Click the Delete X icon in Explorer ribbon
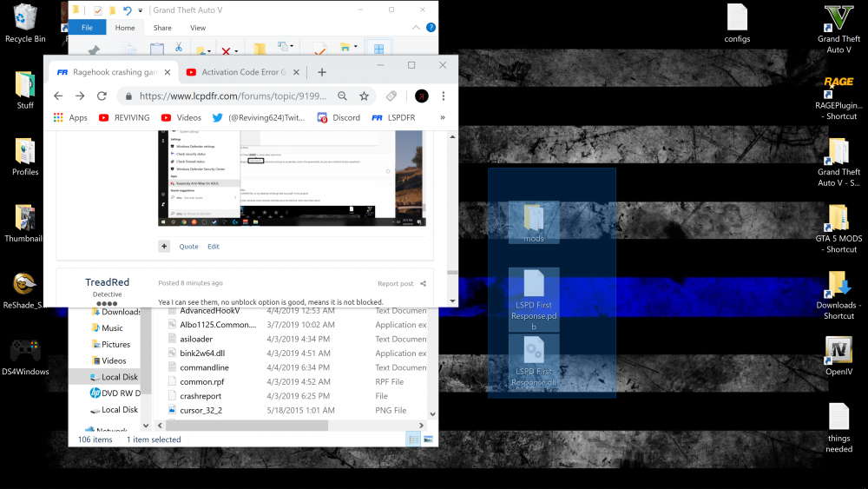The image size is (868, 489). 226,51
